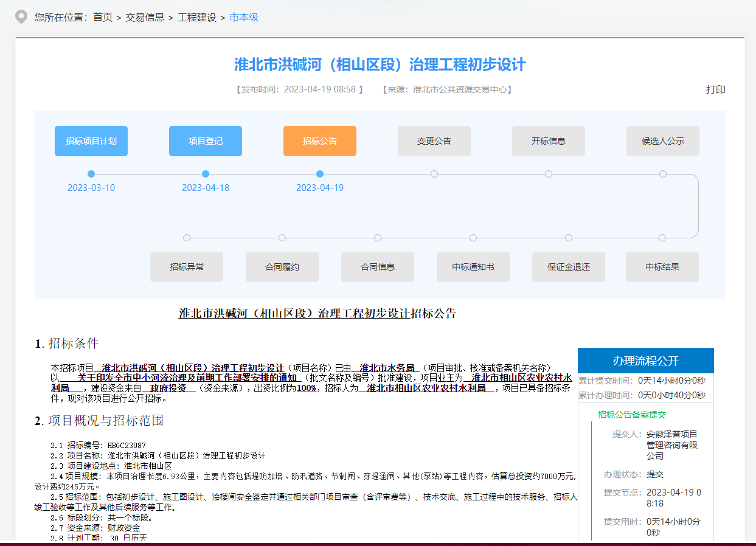The width and height of the screenshot is (756, 546).
Task: Open 市本级 breadcrumb link
Action: point(244,17)
